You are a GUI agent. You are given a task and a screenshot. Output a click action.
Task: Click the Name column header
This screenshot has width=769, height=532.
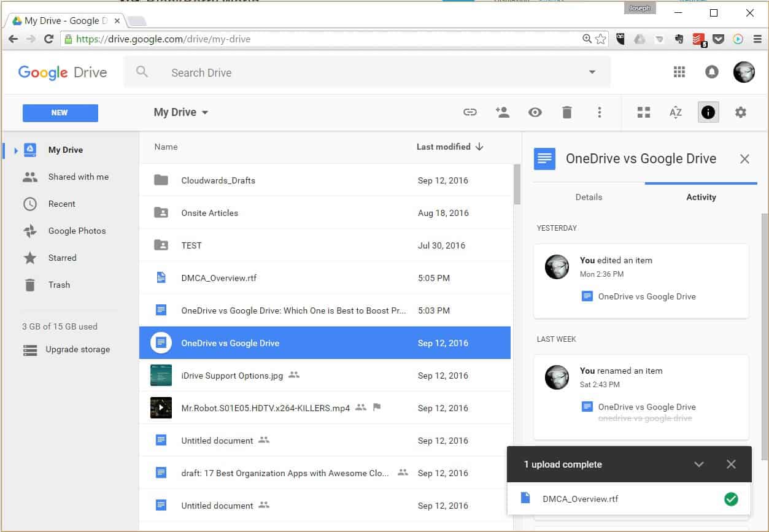(166, 147)
